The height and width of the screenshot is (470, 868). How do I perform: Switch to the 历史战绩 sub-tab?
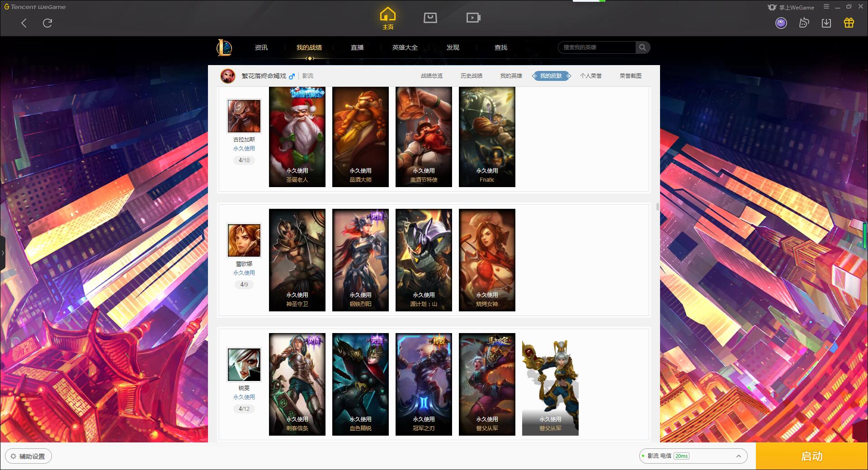pyautogui.click(x=472, y=76)
